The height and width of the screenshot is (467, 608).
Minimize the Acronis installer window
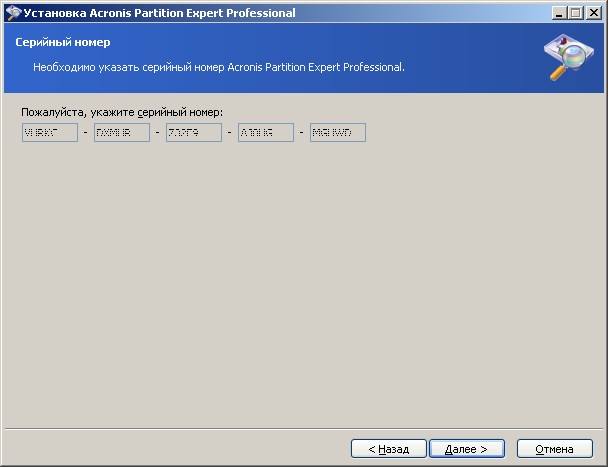click(x=558, y=13)
